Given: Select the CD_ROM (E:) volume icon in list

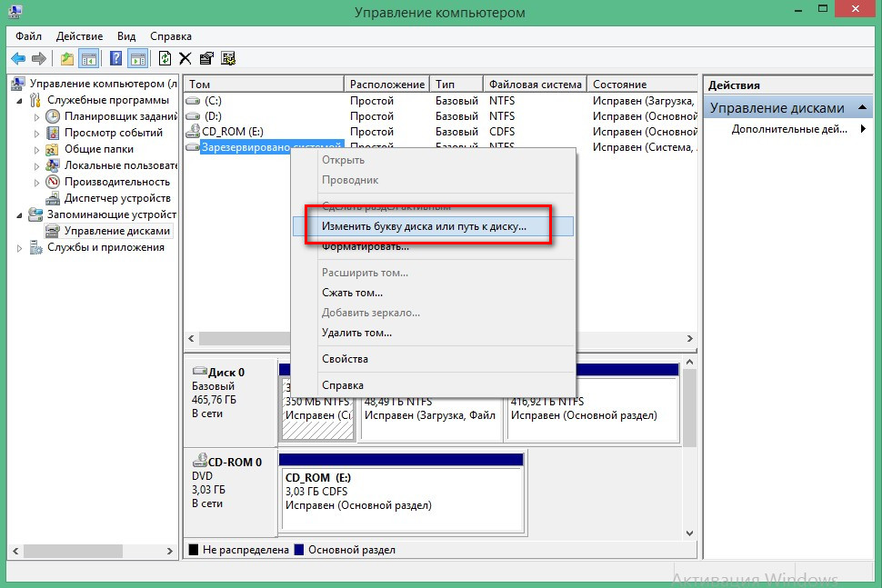Looking at the screenshot, I should click(193, 131).
